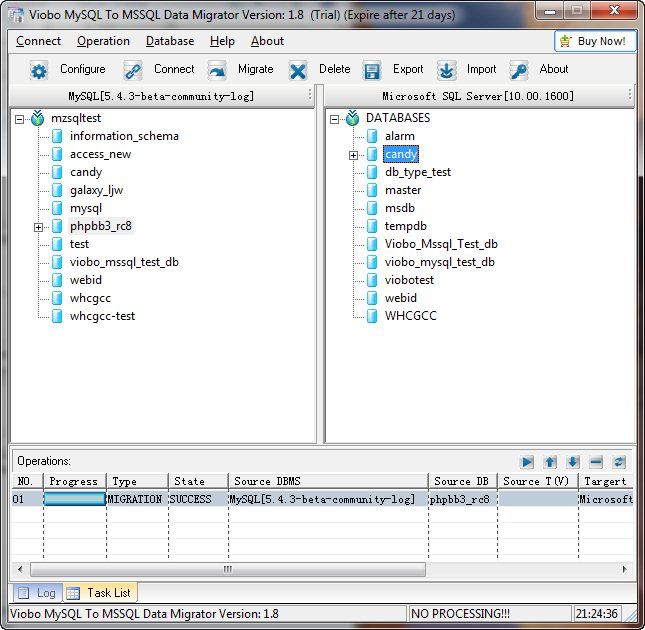Click the MIGRATION type cell

click(x=137, y=499)
